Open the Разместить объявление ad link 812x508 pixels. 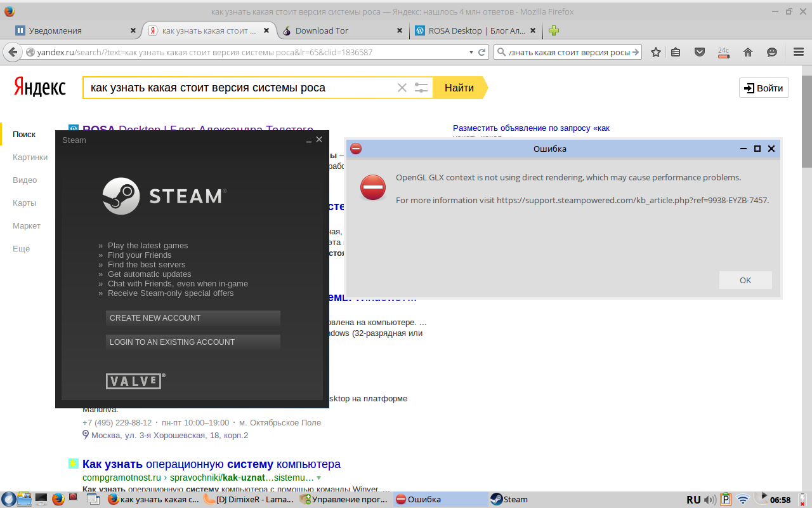pos(531,128)
